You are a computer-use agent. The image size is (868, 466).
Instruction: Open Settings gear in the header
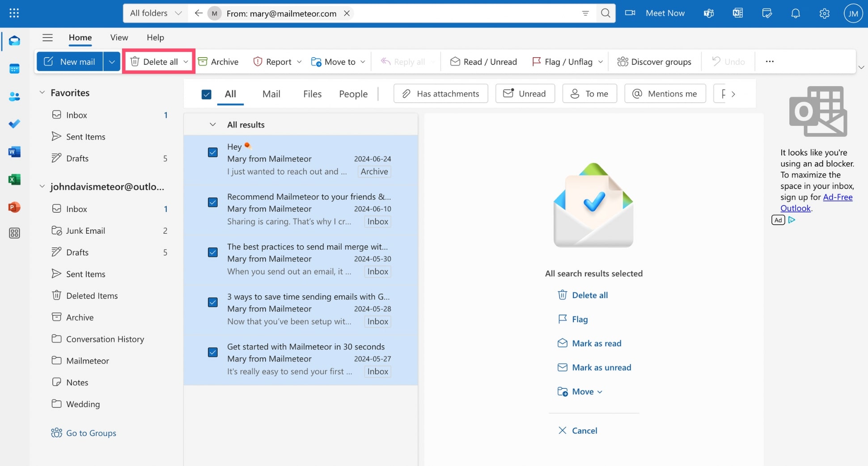pos(824,13)
